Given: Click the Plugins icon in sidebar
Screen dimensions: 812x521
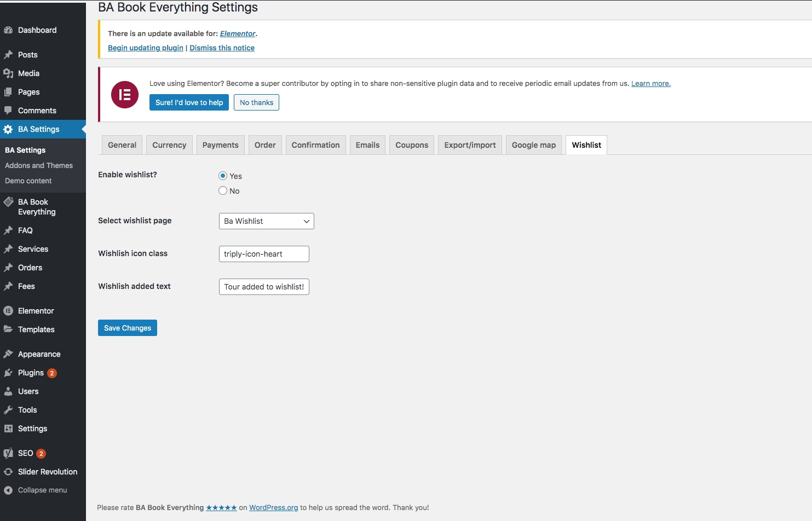Looking at the screenshot, I should click(8, 373).
